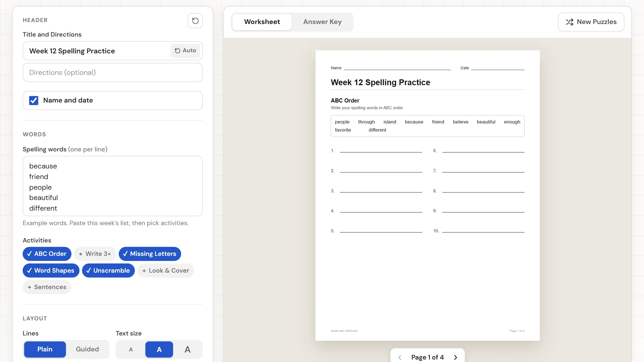Click the Directions (optional) field

point(113,73)
